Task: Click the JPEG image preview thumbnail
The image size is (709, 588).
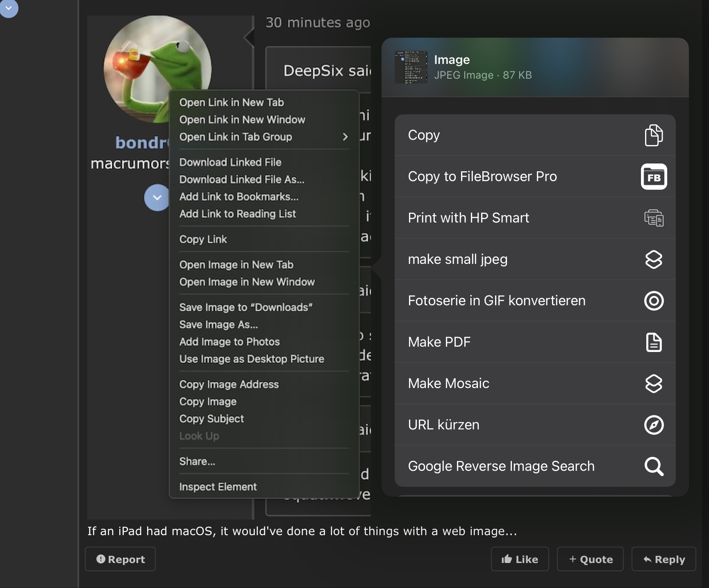Action: (411, 67)
